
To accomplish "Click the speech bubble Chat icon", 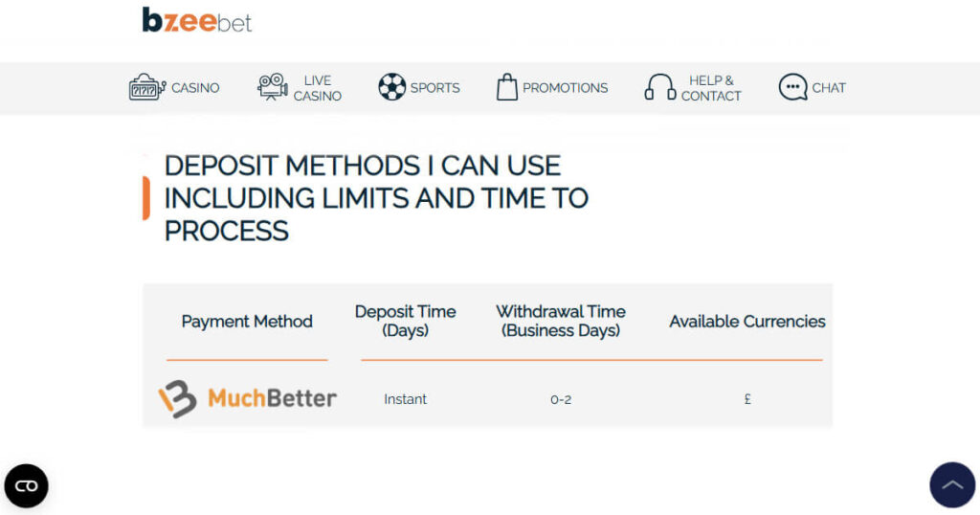I will (x=792, y=87).
